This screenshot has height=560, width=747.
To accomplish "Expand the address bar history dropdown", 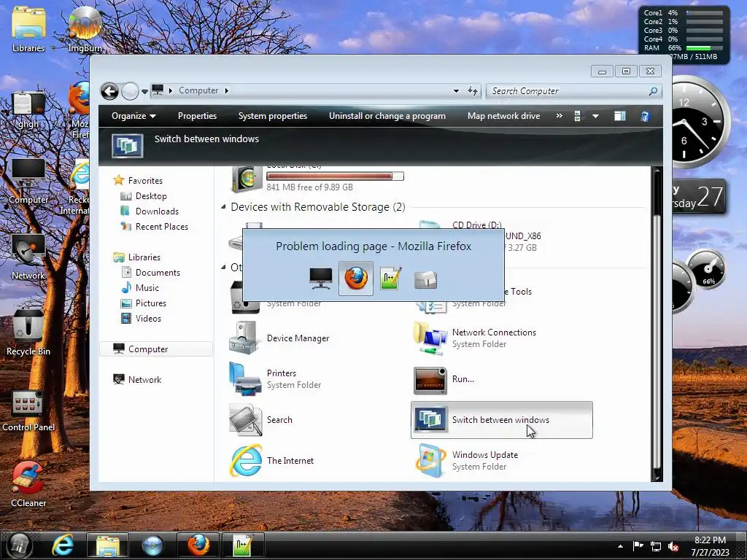I will (x=456, y=90).
